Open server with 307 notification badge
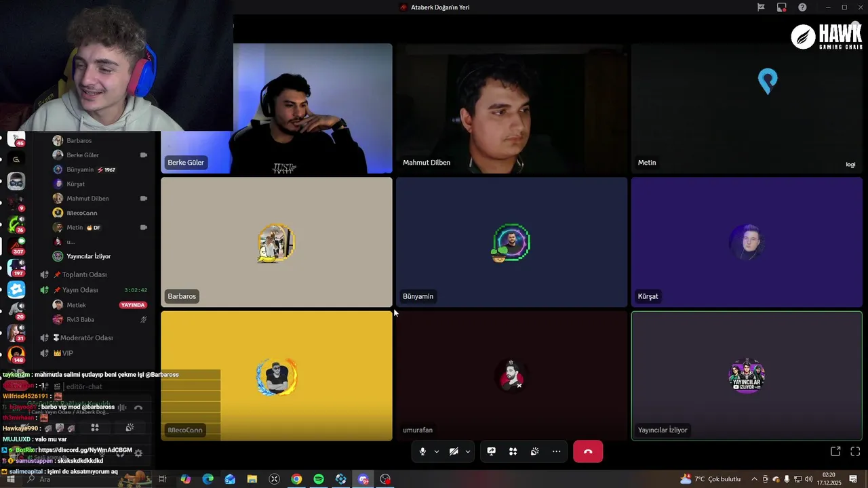Viewport: 868px width, 488px height. click(x=16, y=245)
